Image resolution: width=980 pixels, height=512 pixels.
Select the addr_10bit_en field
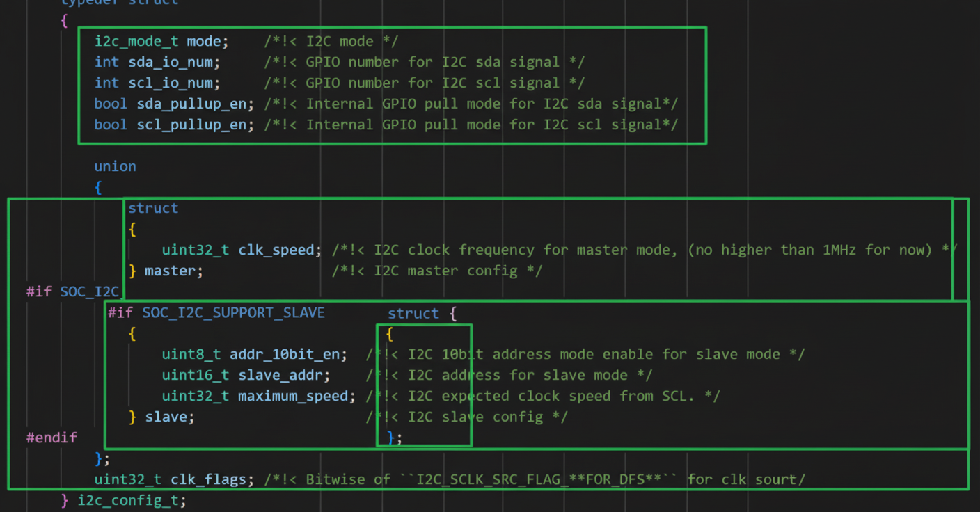pos(288,354)
